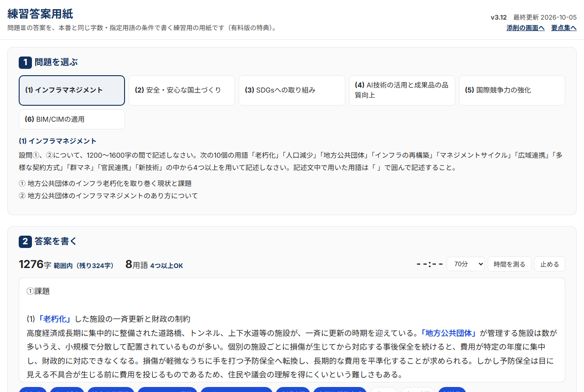Click the version label v3.12
The width and height of the screenshot is (584, 392).
click(499, 17)
